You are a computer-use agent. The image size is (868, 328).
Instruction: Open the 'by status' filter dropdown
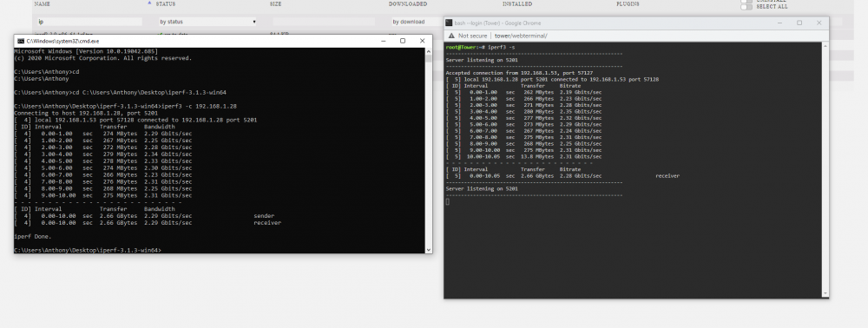(x=207, y=22)
